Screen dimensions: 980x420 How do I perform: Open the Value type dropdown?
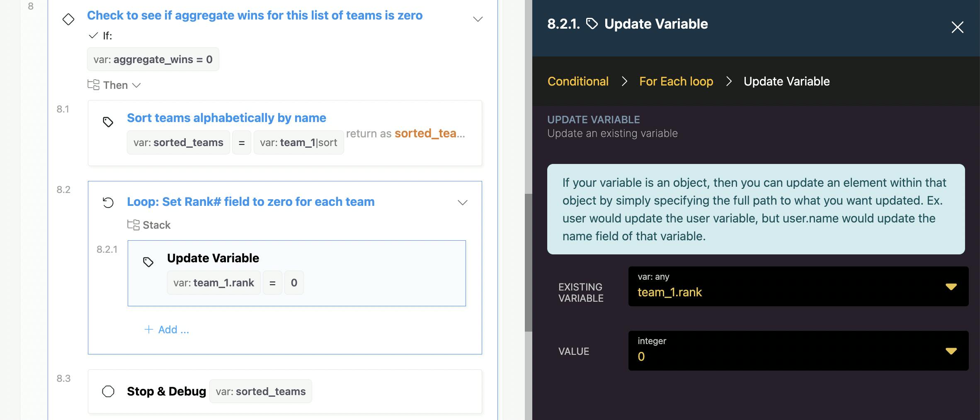(x=951, y=351)
